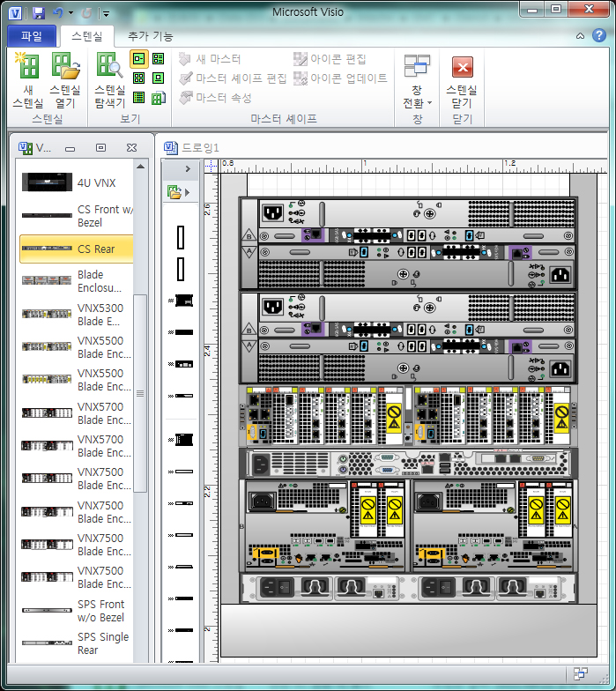Click the stencil list scrollbar thumb
The height and width of the screenshot is (691, 616).
140,393
